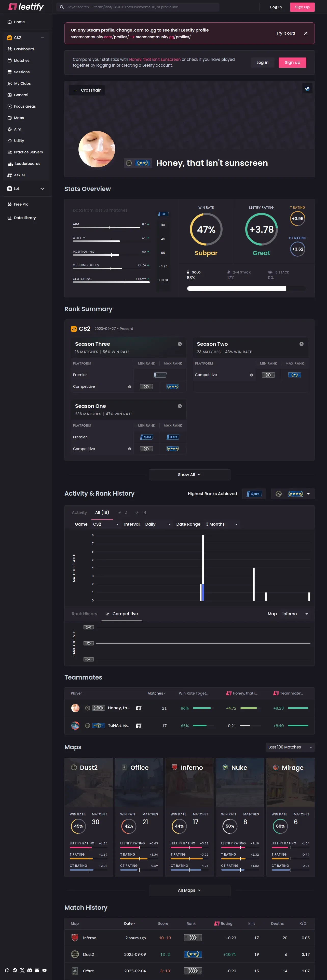Image resolution: width=327 pixels, height=980 pixels.
Task: Close the Steam profile tip banner
Action: coord(306,34)
